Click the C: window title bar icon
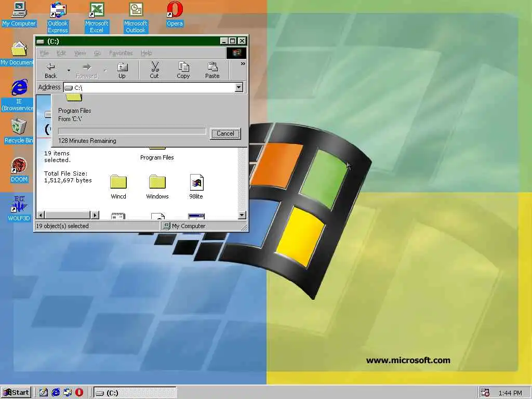Screen dimensions: 532x399 [x=41, y=42]
